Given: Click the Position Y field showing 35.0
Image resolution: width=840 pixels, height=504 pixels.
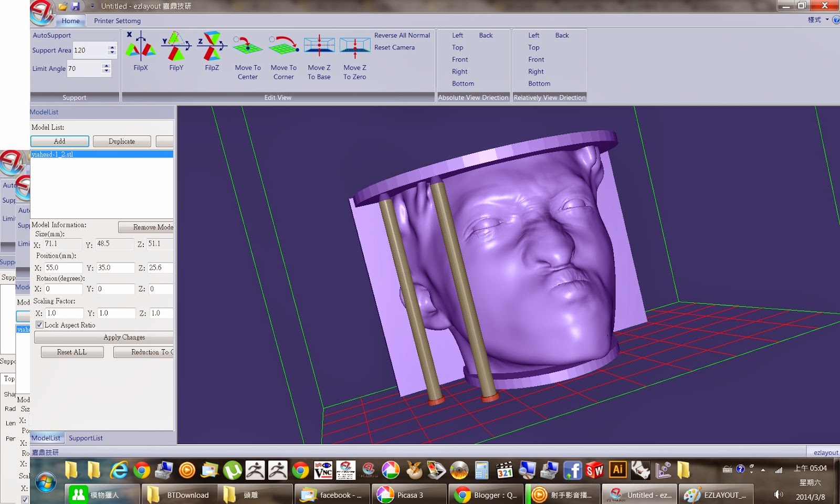Looking at the screenshot, I should click(115, 268).
